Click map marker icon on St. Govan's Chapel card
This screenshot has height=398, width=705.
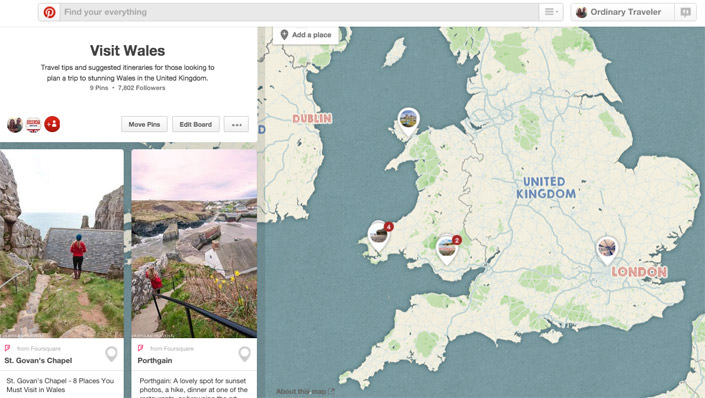click(111, 354)
